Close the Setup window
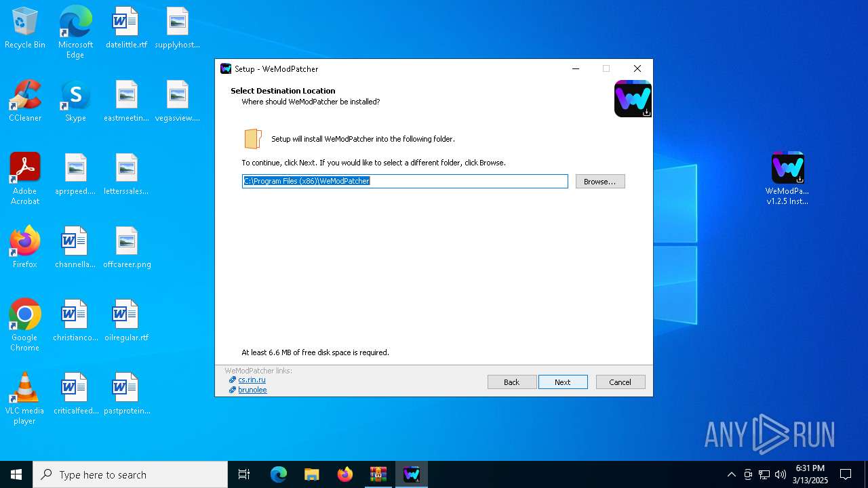The width and height of the screenshot is (868, 488). [x=637, y=68]
